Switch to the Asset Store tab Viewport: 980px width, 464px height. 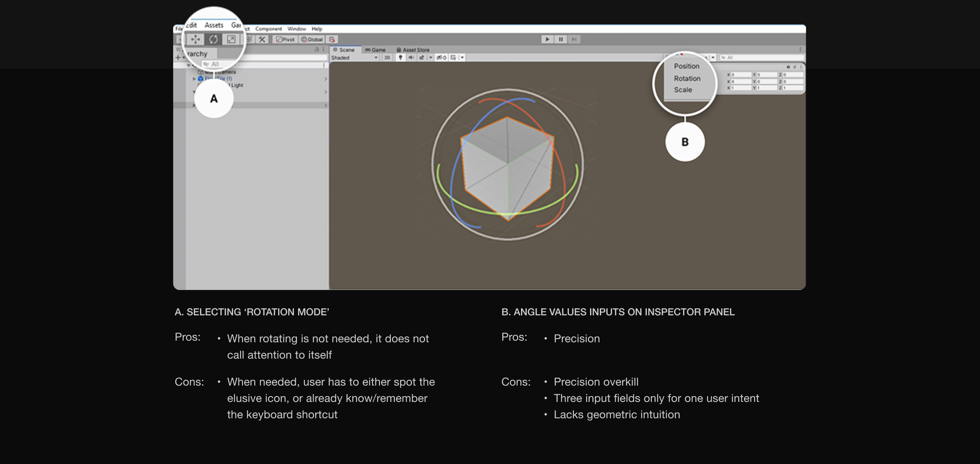coord(413,50)
